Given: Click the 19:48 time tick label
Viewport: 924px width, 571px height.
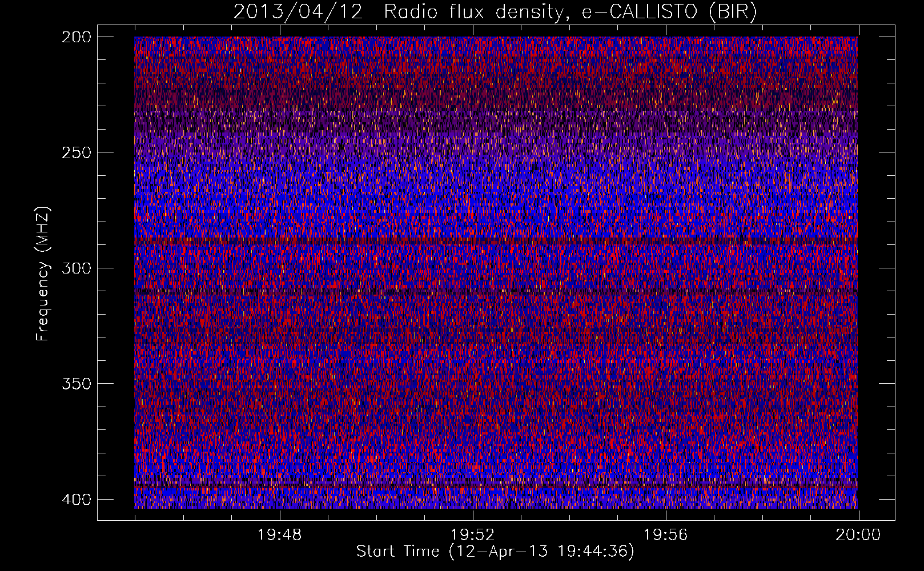Looking at the screenshot, I should (280, 535).
